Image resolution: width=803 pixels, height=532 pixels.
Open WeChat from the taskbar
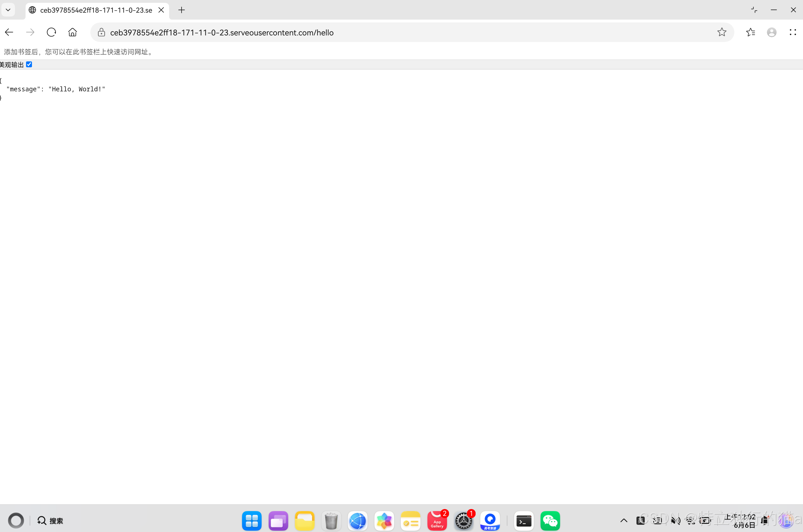(550, 520)
